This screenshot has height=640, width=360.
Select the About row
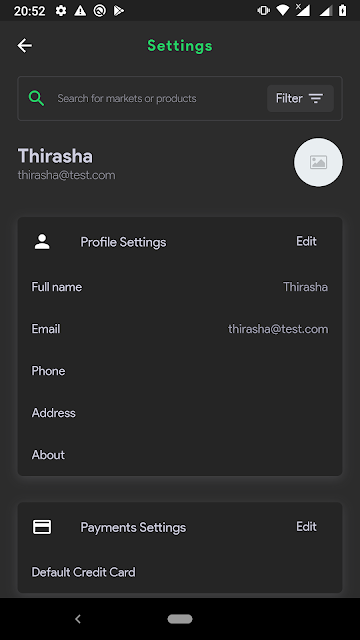point(180,455)
